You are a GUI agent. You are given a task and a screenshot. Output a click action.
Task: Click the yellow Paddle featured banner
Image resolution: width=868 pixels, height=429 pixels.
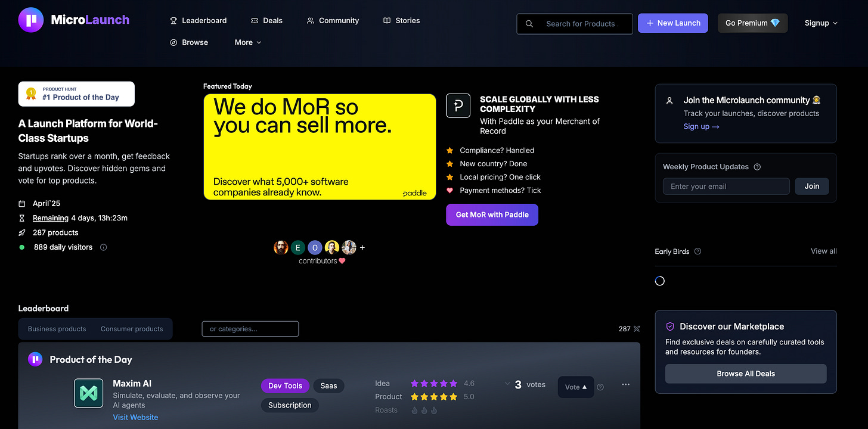tap(320, 147)
